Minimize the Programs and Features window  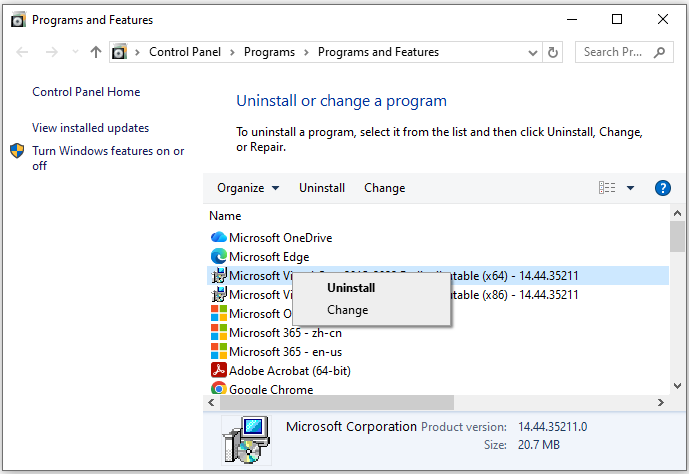pos(572,19)
